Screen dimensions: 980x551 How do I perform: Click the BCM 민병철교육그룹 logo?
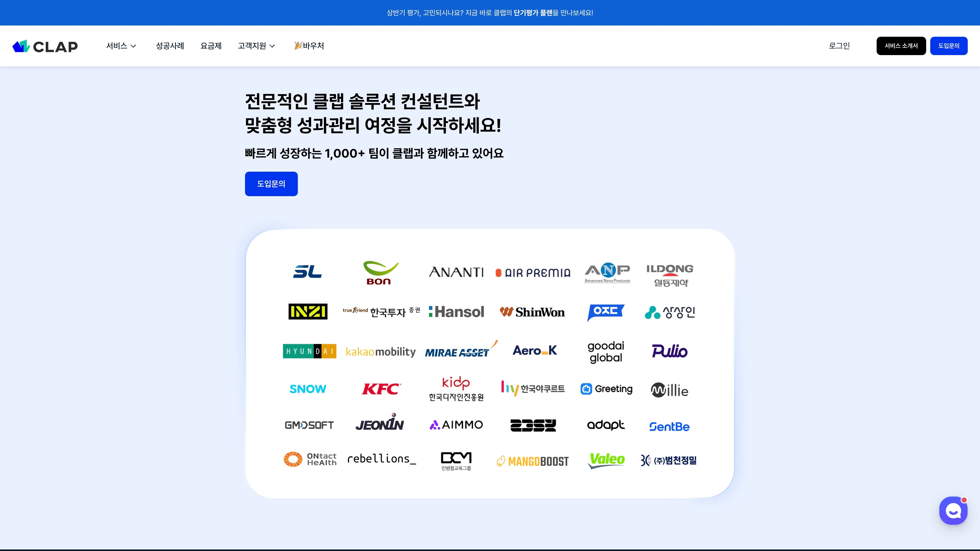click(x=456, y=461)
